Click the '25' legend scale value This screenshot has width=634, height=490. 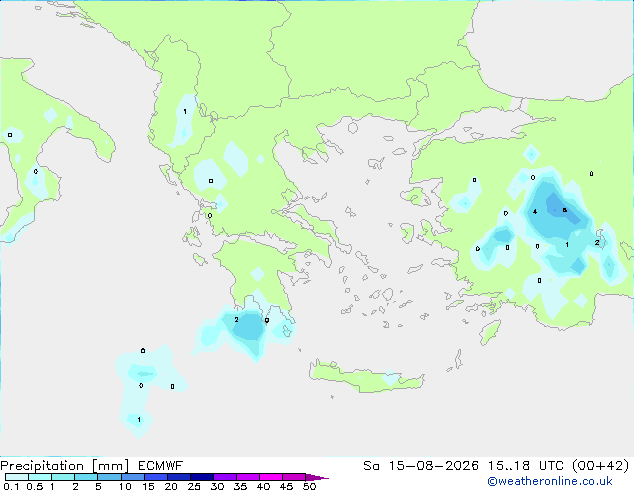pyautogui.click(x=194, y=486)
